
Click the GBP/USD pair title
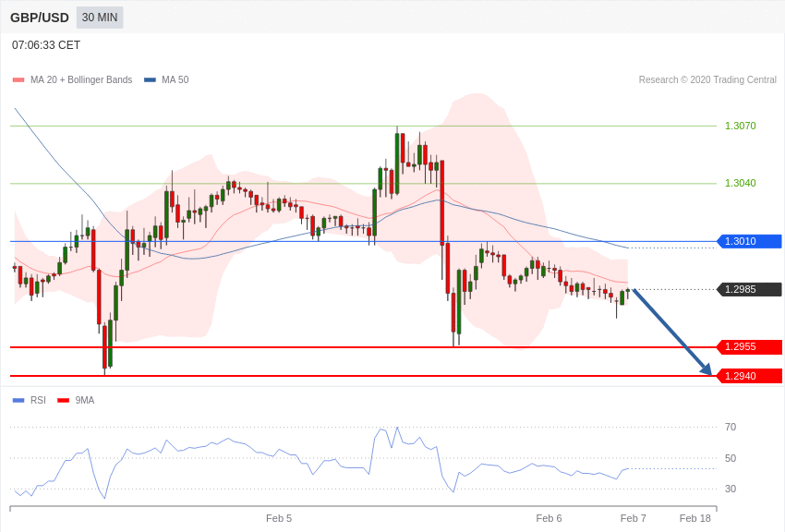40,18
